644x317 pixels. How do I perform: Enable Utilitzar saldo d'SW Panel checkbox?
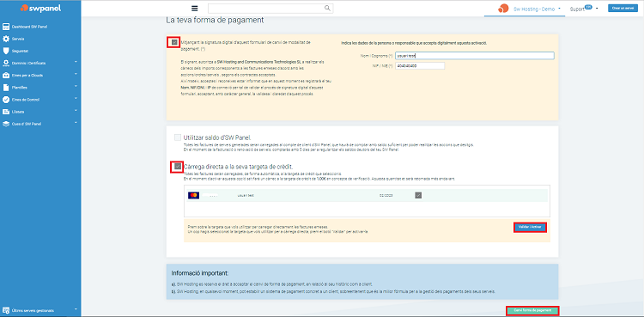(178, 137)
